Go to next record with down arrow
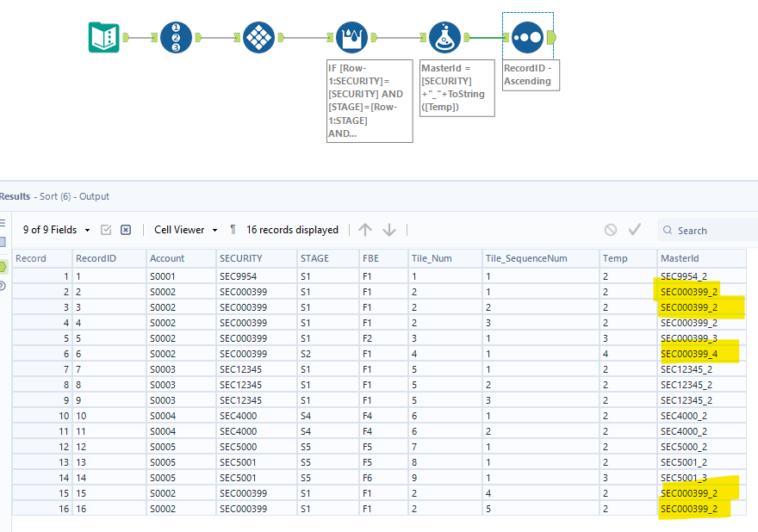 [x=389, y=230]
